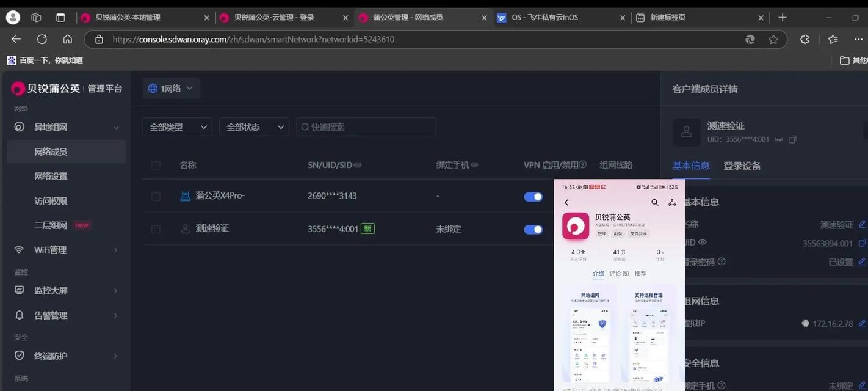The image size is (868, 391).
Task: Click the Edge icon in the address bar
Action: [x=750, y=39]
